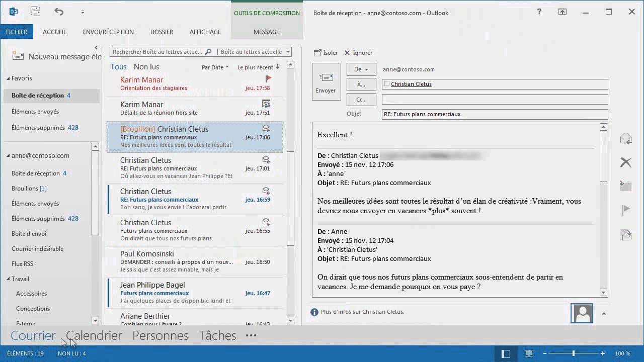Toggle sort order Le plus récent
The height and width of the screenshot is (362, 644).
pyautogui.click(x=258, y=67)
